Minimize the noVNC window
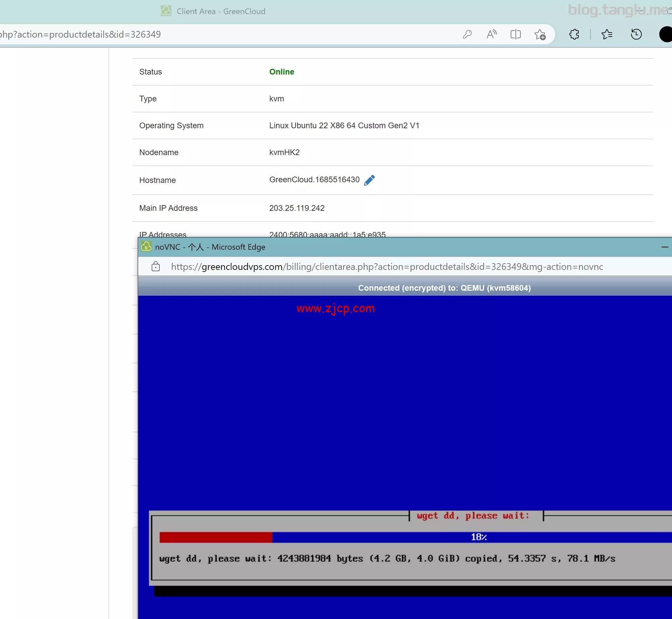 (665, 247)
